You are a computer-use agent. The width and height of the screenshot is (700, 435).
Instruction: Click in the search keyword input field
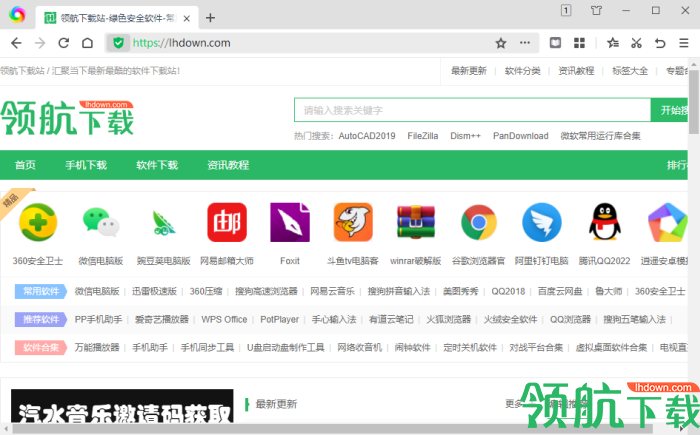(x=472, y=110)
